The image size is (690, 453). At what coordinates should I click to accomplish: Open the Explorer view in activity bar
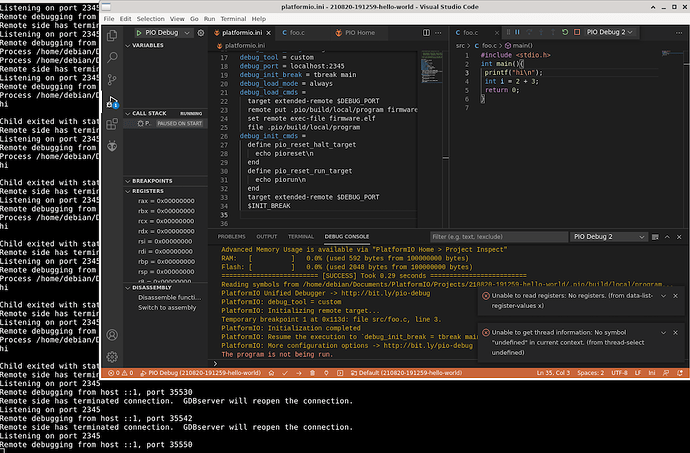[112, 35]
